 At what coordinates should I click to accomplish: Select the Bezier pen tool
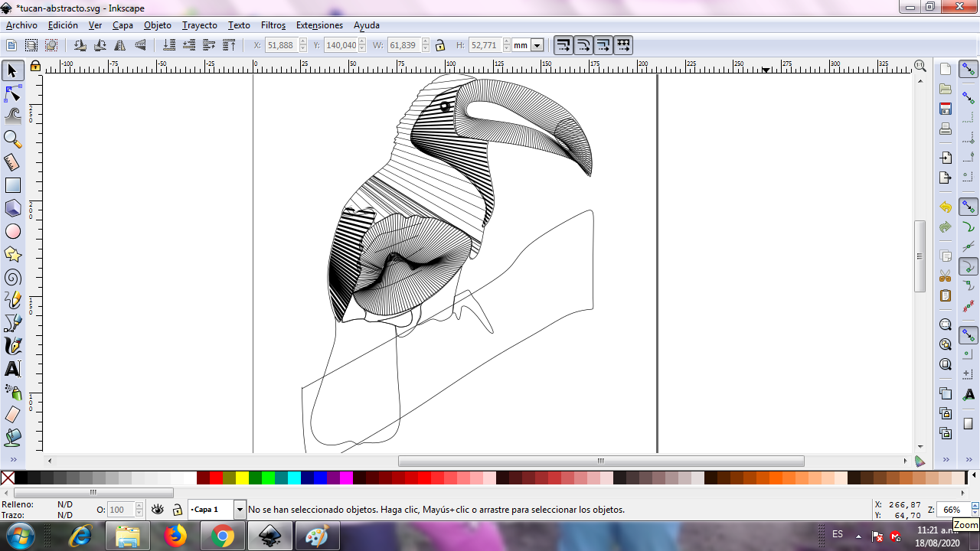click(x=12, y=323)
